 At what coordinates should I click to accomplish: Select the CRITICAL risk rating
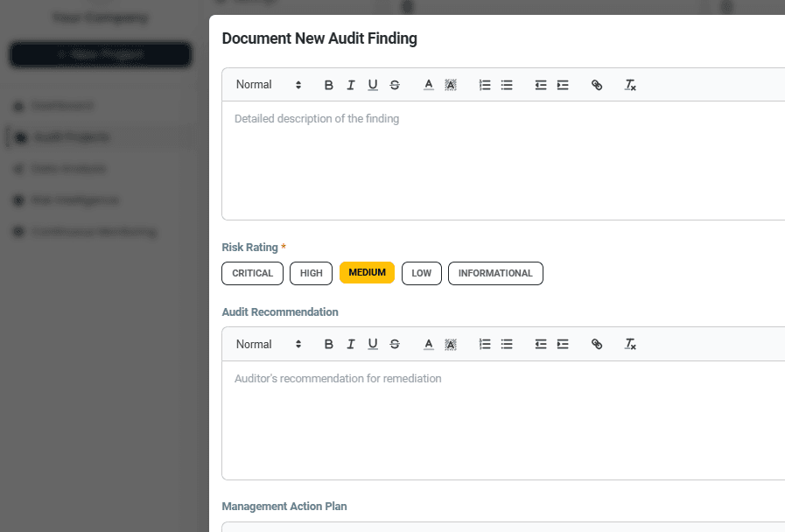tap(252, 272)
